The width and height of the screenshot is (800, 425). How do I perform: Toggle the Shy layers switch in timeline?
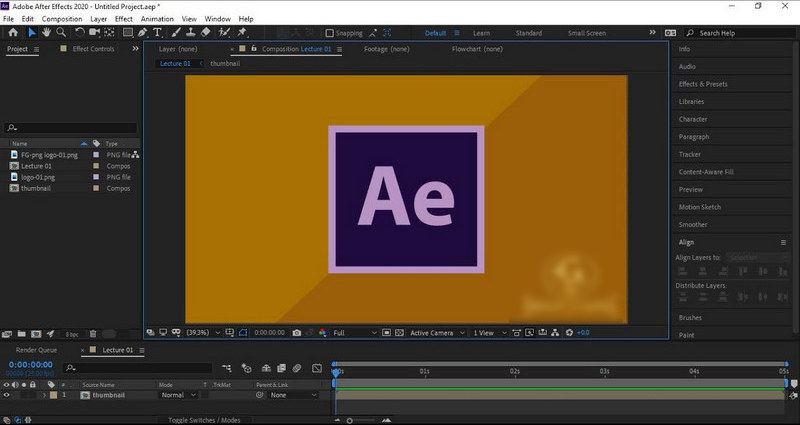click(x=266, y=368)
